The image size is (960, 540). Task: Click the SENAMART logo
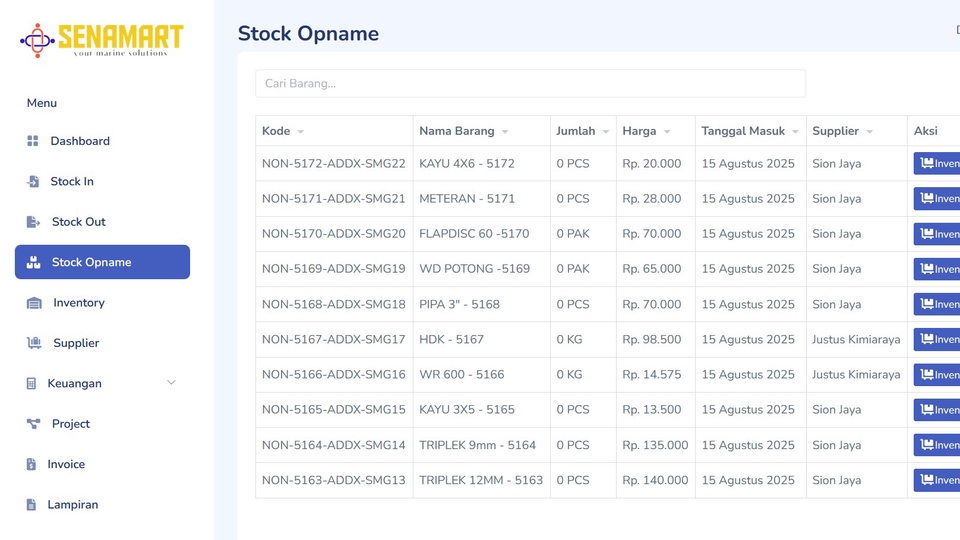pos(102,40)
